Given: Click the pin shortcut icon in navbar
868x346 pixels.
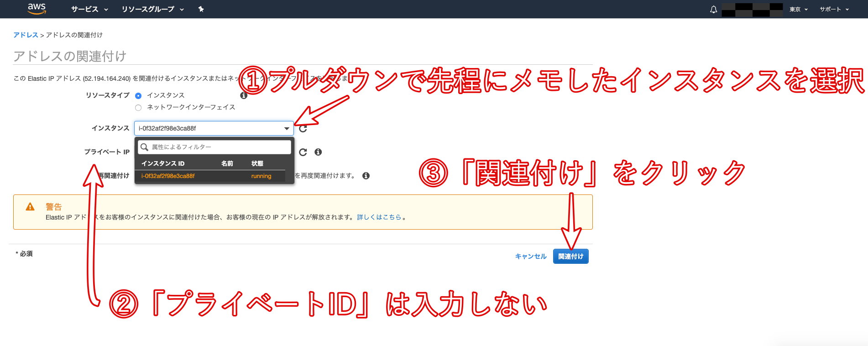Looking at the screenshot, I should click(x=201, y=9).
